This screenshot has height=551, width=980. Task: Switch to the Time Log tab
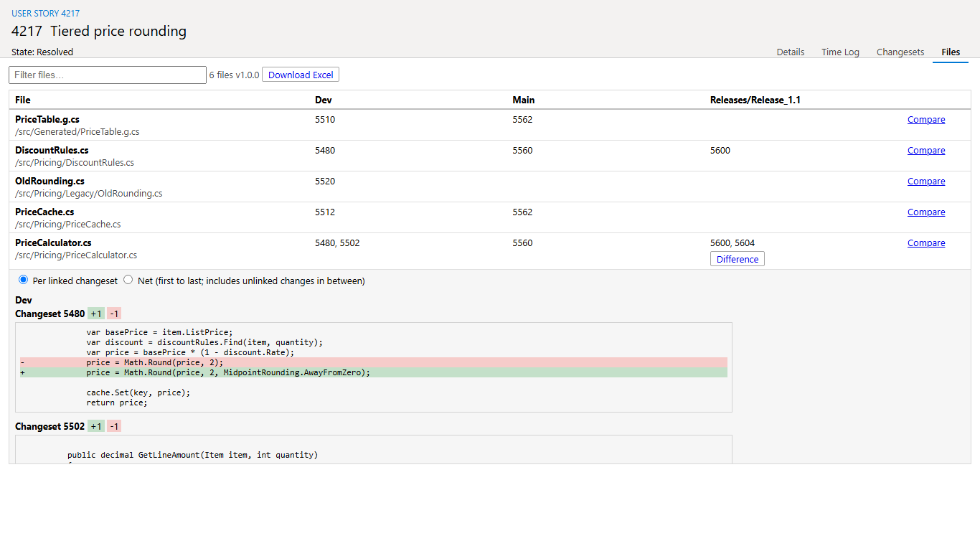pyautogui.click(x=840, y=52)
